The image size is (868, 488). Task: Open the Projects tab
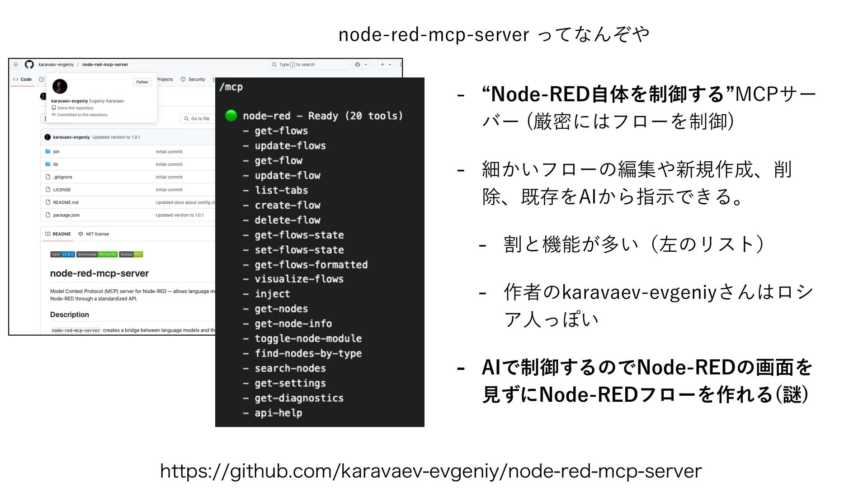point(165,80)
